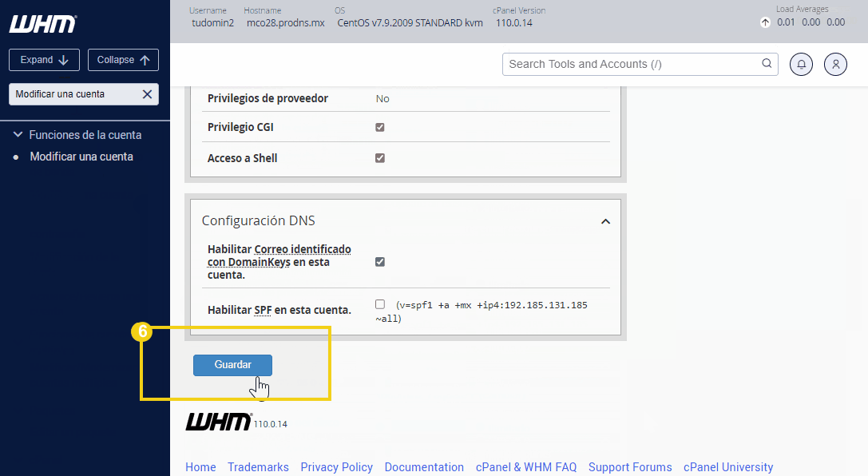Toggle the DomainKeys identified mail checkbox
This screenshot has width=868, height=476.
(380, 262)
